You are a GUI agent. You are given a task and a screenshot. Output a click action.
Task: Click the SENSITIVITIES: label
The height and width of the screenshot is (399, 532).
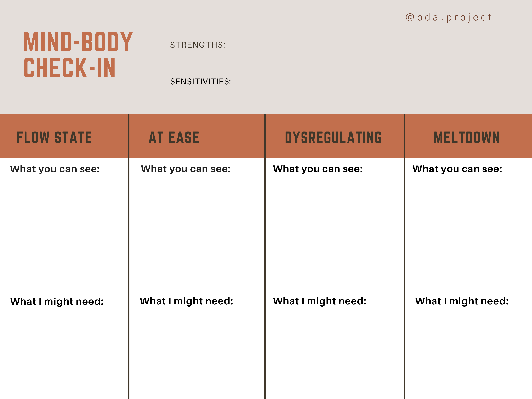(x=200, y=82)
